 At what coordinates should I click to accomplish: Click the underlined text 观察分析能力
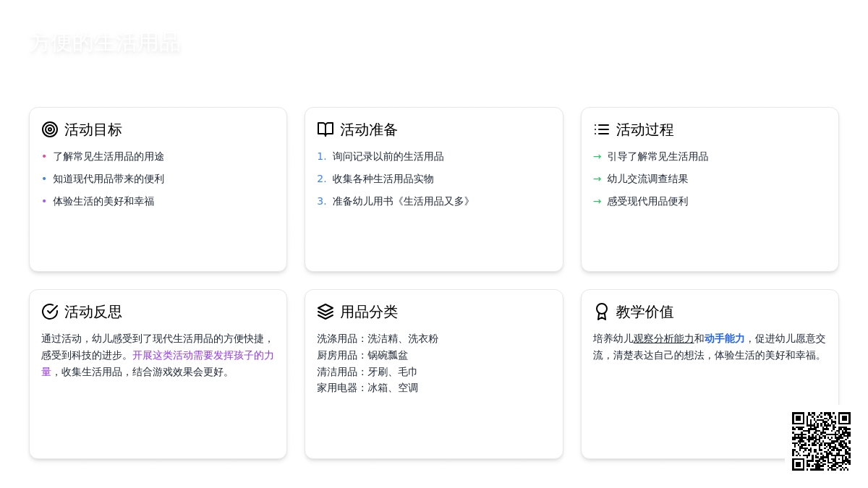tap(664, 338)
